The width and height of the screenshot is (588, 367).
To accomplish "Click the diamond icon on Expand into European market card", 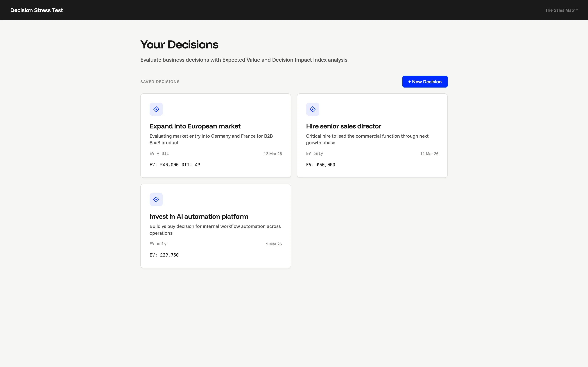I will coord(156,109).
